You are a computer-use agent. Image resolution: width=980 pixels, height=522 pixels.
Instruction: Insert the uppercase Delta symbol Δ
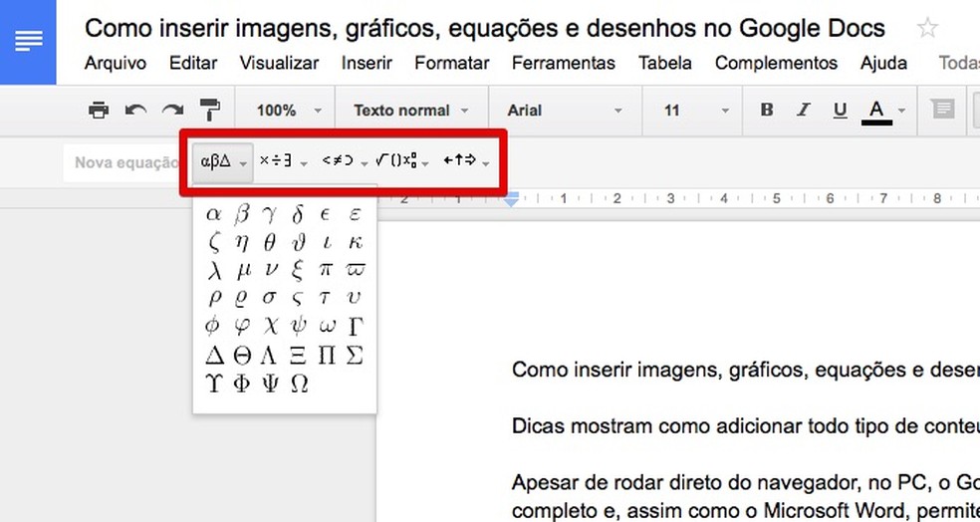[214, 355]
